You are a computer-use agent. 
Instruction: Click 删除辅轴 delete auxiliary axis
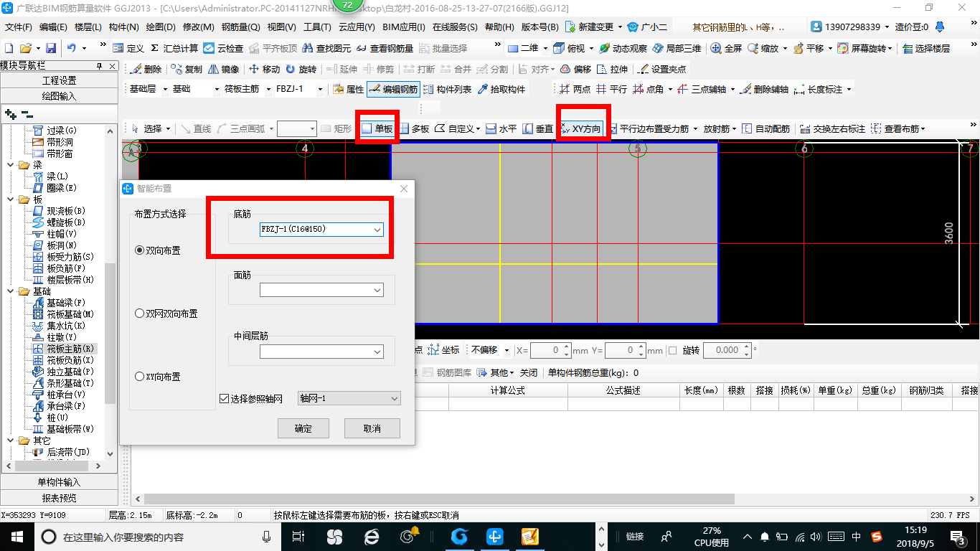click(x=765, y=90)
